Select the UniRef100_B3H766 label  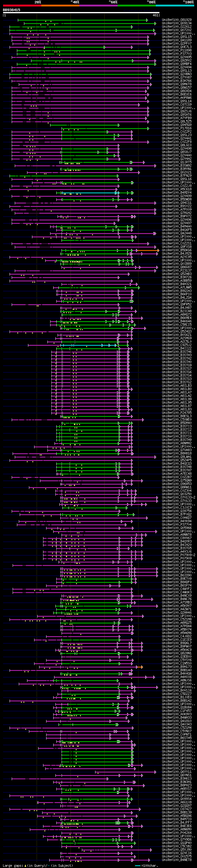click(x=177, y=81)
